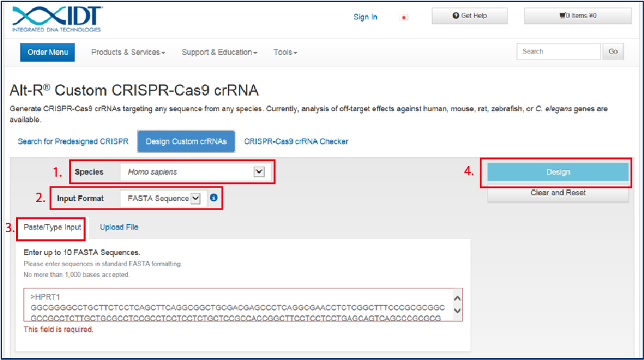The image size is (644, 360).
Task: Click Clear and Reset button
Action: [558, 193]
